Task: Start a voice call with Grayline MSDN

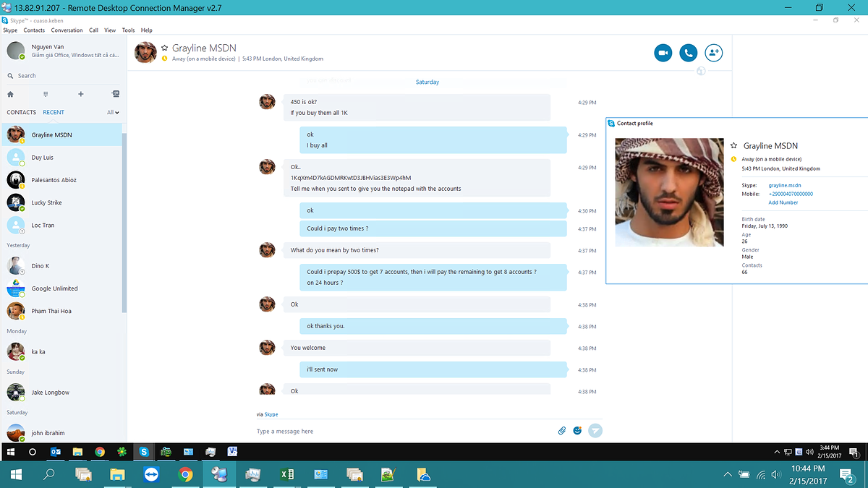Action: pyautogui.click(x=688, y=53)
